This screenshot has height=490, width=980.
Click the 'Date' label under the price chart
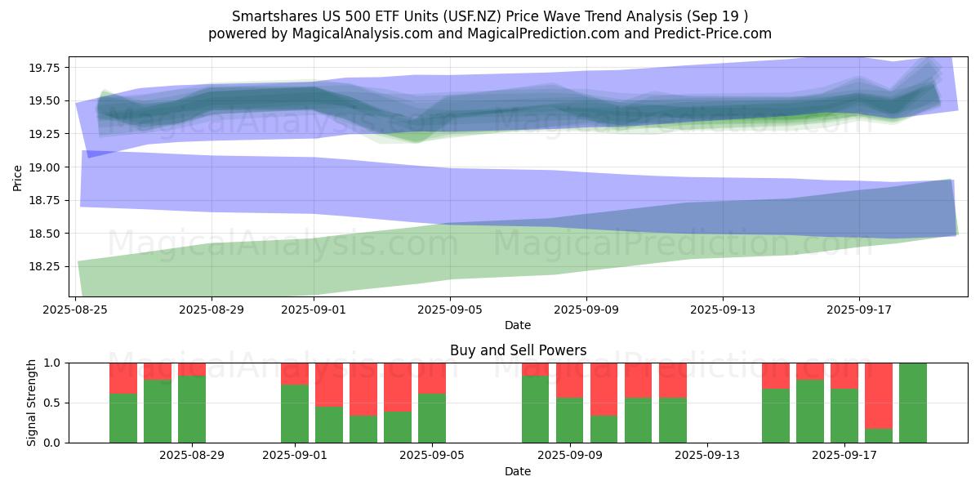pyautogui.click(x=518, y=325)
